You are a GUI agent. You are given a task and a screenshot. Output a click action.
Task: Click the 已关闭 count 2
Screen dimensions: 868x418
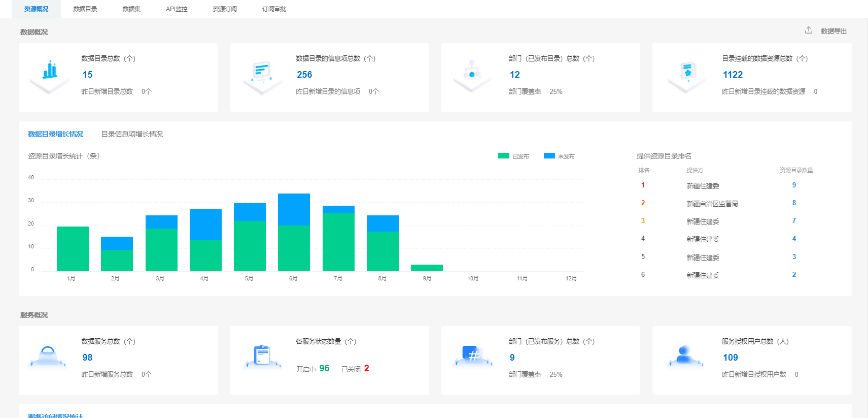pos(366,368)
